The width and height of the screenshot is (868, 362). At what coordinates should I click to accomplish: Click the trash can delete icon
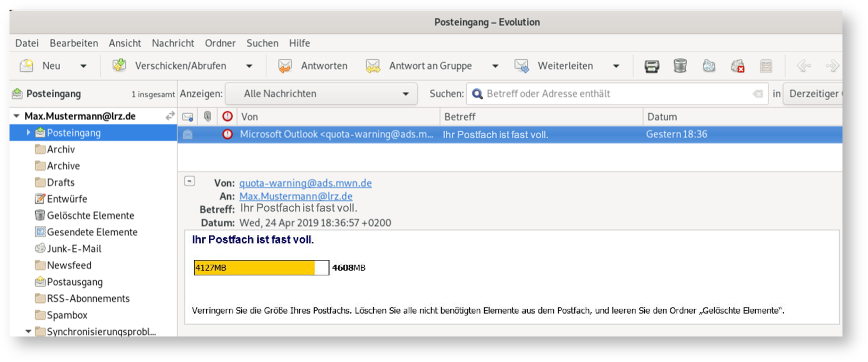(680, 66)
